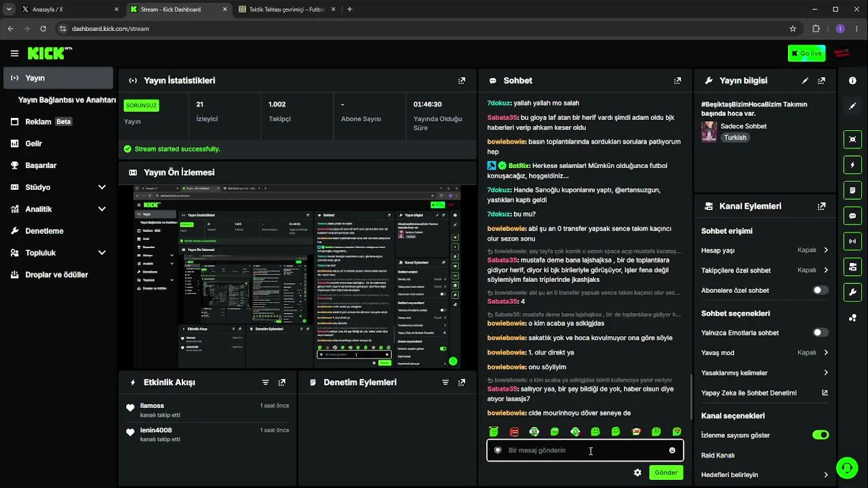Toggle the broadcast stats icon in right rail

(852, 241)
